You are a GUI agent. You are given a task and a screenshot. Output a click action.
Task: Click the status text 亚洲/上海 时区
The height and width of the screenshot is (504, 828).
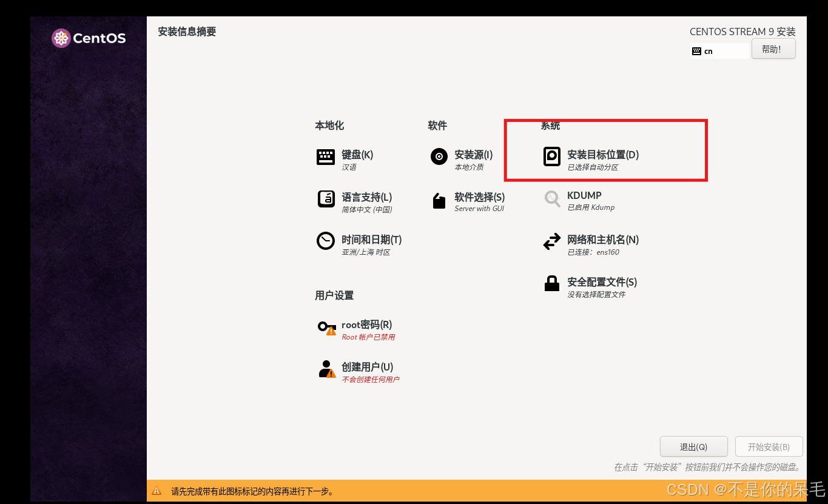366,252
